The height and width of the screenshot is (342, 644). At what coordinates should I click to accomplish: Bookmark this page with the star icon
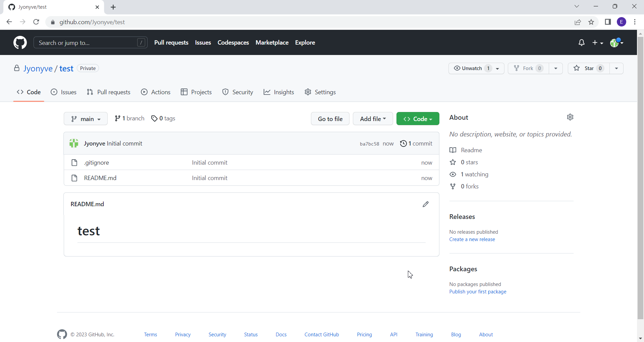tap(591, 22)
